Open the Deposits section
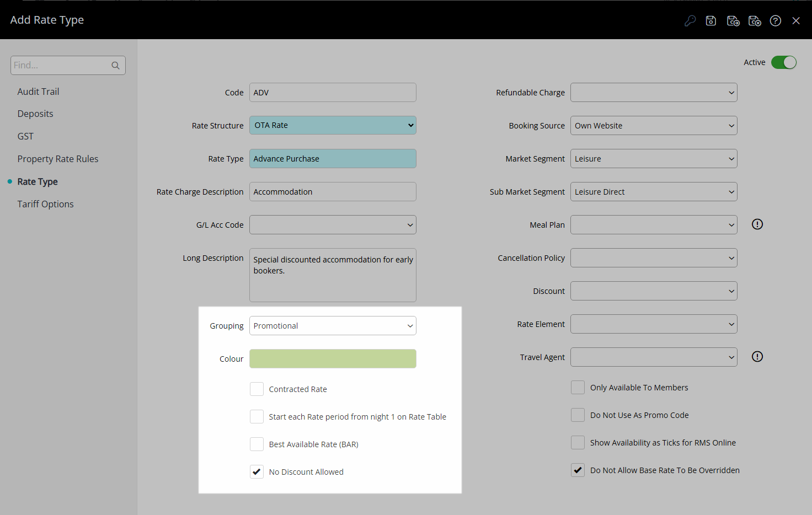 [x=35, y=114]
